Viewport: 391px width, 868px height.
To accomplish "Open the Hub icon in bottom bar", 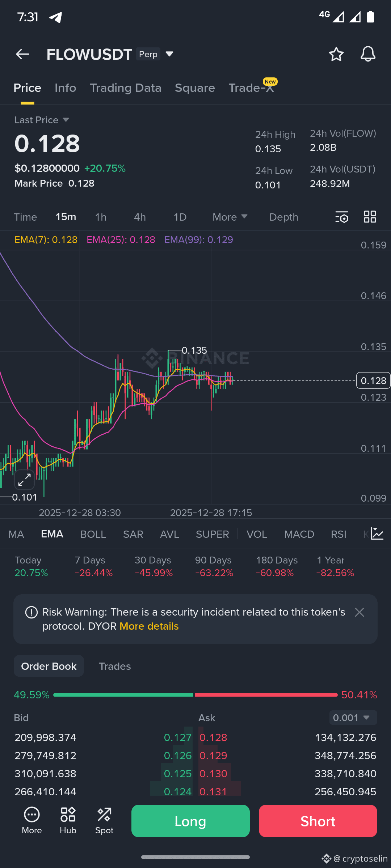I will point(68,821).
